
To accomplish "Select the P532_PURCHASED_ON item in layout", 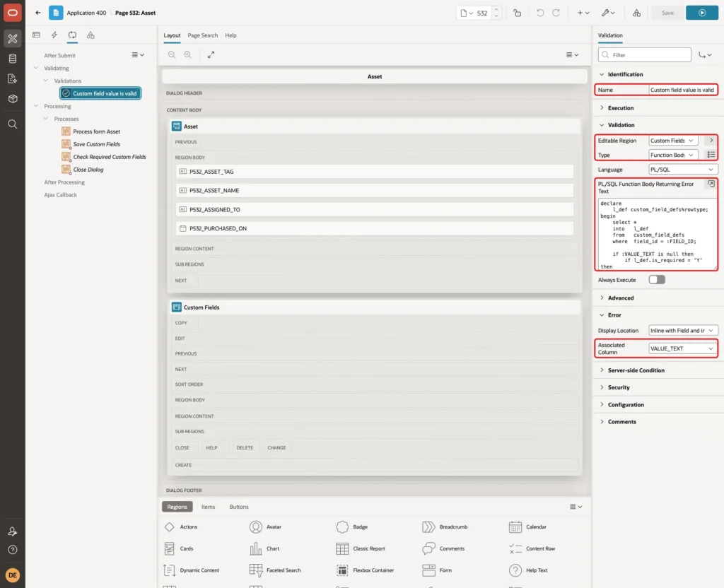I will [375, 228].
